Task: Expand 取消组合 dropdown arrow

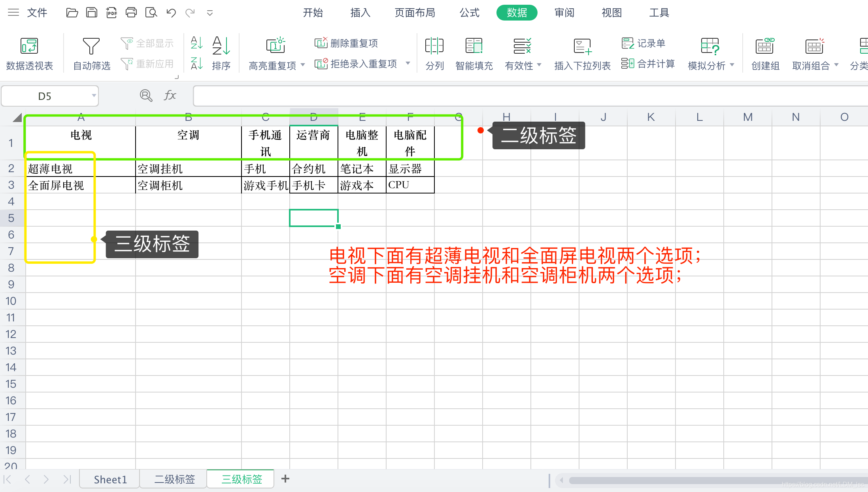Action: point(836,65)
